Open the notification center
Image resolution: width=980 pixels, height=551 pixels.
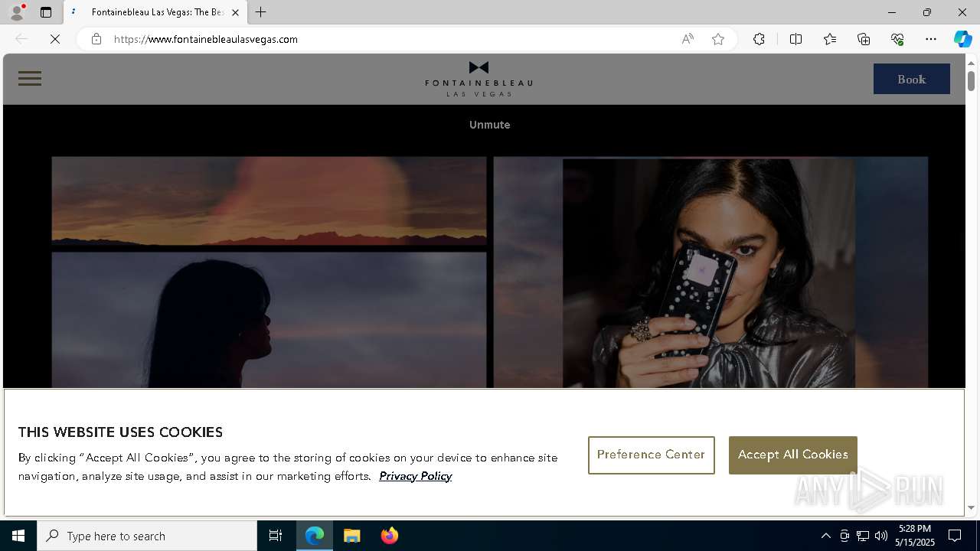[x=955, y=536]
